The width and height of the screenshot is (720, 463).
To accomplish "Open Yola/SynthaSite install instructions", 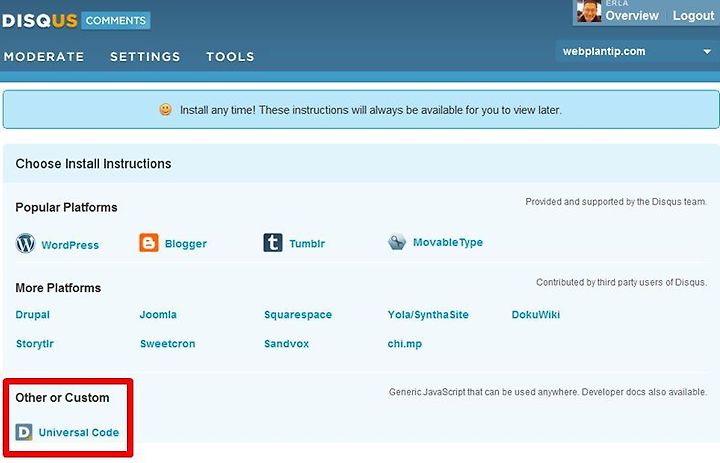I will pyautogui.click(x=428, y=315).
